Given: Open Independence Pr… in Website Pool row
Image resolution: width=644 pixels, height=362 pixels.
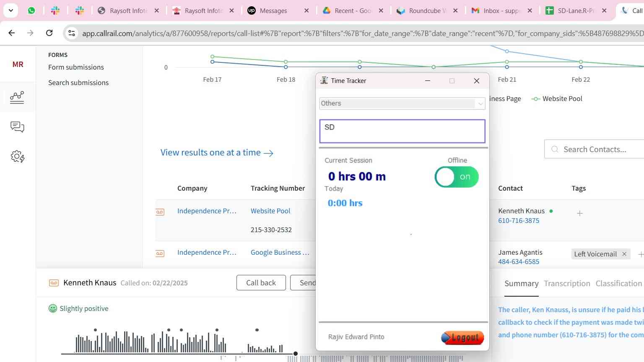Looking at the screenshot, I should click(207, 211).
